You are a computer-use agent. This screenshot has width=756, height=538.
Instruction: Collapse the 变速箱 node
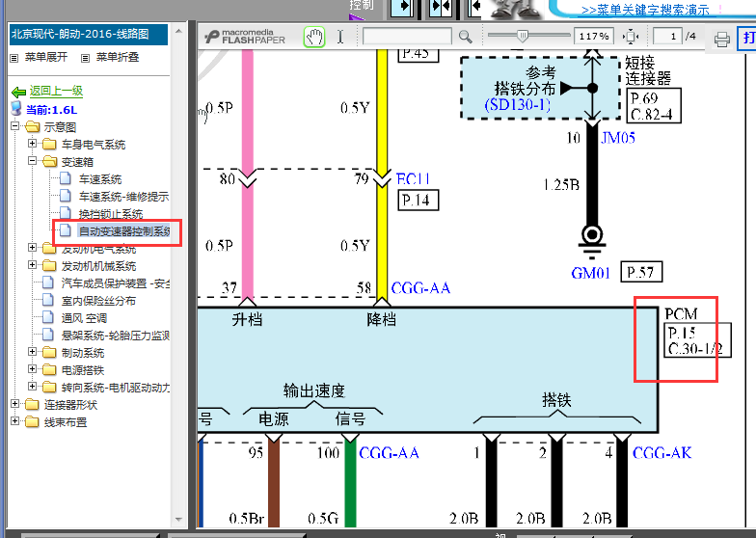tap(33, 161)
